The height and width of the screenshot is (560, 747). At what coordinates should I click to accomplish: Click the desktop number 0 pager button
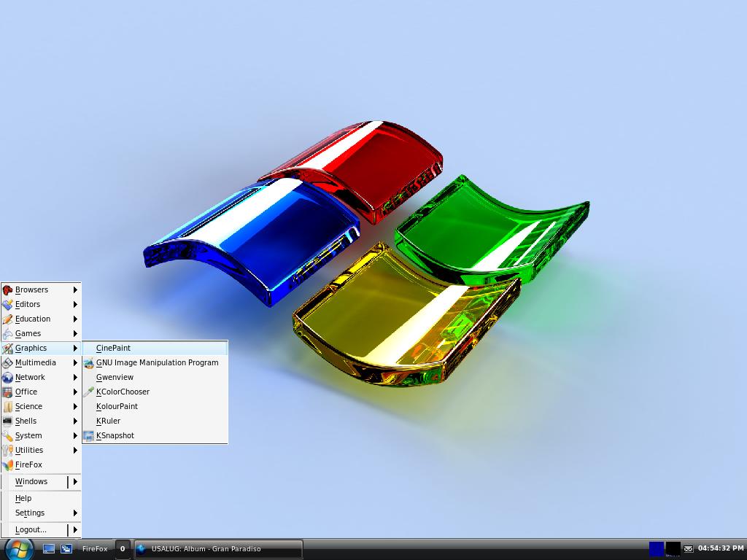coord(123,549)
